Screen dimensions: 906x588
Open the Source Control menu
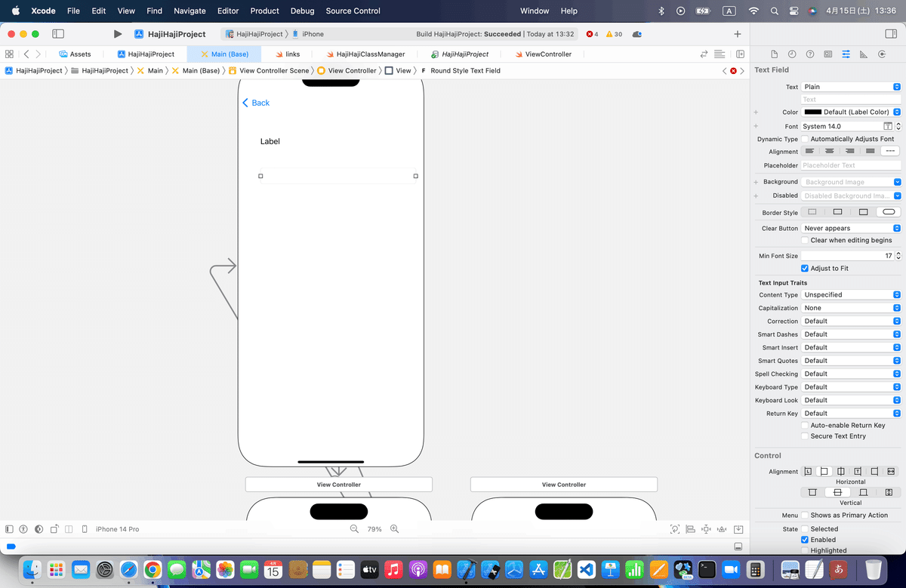(x=353, y=11)
